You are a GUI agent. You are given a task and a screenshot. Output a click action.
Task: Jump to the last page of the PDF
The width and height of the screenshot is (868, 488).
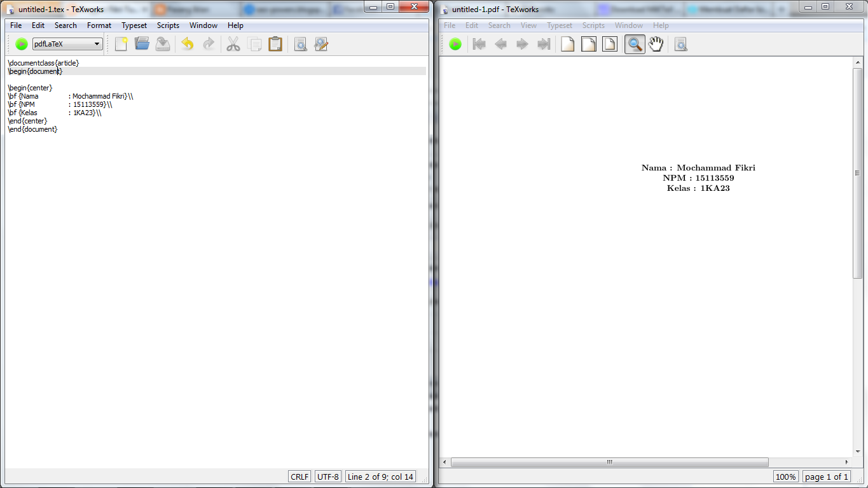tap(542, 43)
